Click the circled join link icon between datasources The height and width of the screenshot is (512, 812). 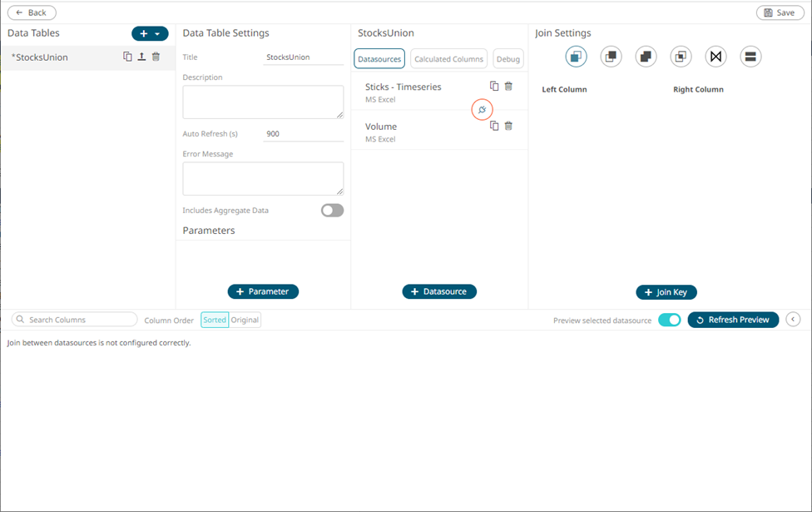coord(482,110)
